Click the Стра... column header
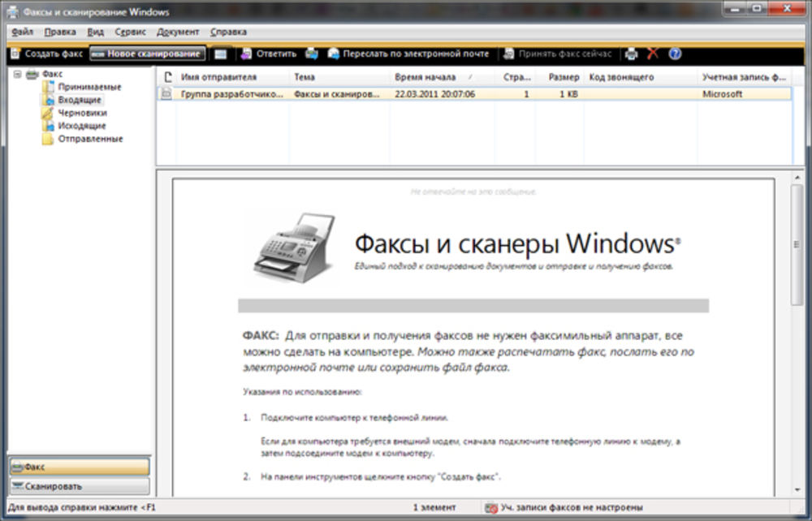Image resolution: width=812 pixels, height=521 pixels. coord(516,77)
